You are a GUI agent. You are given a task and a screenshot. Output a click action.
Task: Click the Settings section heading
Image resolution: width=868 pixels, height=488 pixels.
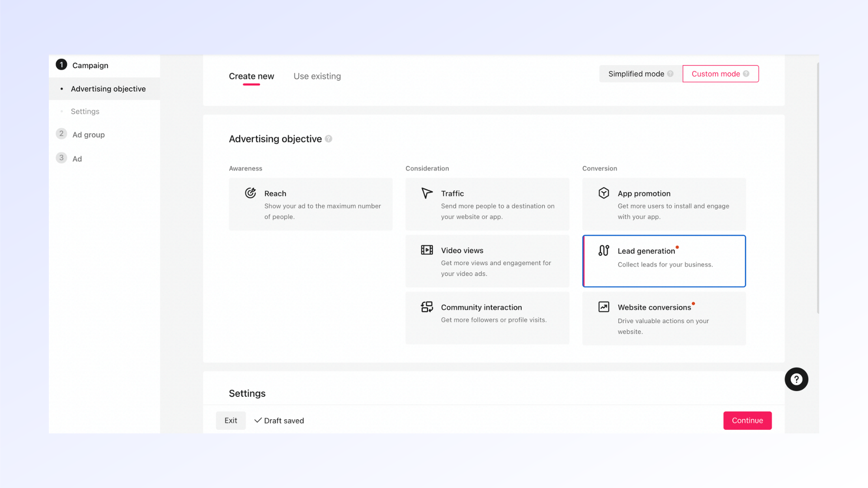pyautogui.click(x=247, y=393)
